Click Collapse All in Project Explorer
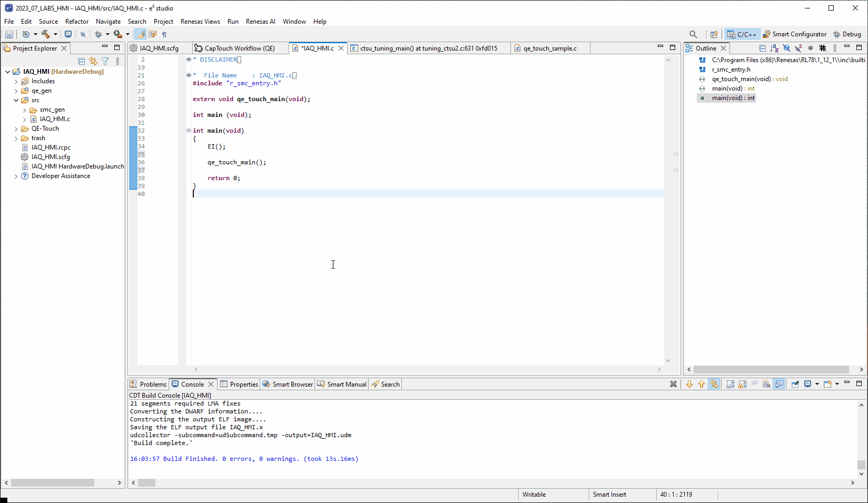Viewport: 868px width, 503px height. point(82,61)
